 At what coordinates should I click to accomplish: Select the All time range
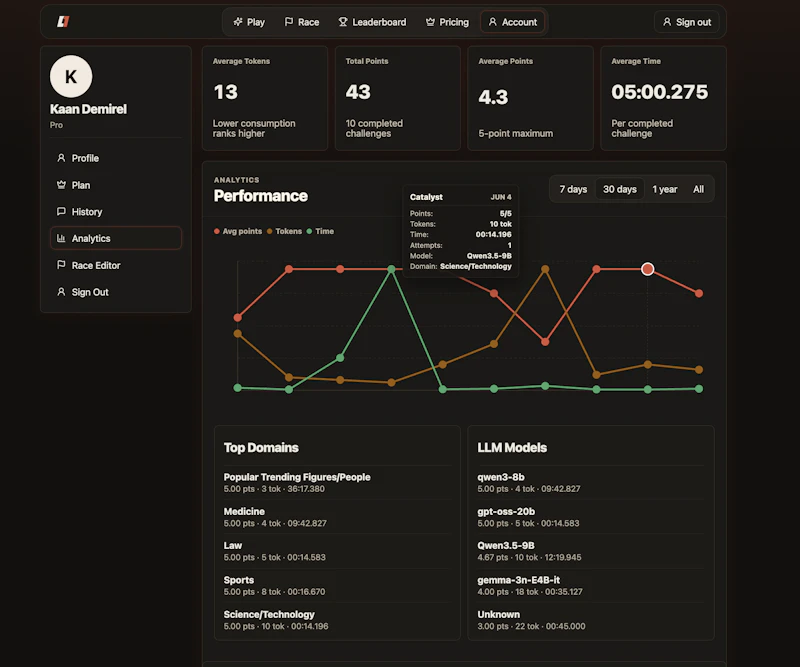698,189
